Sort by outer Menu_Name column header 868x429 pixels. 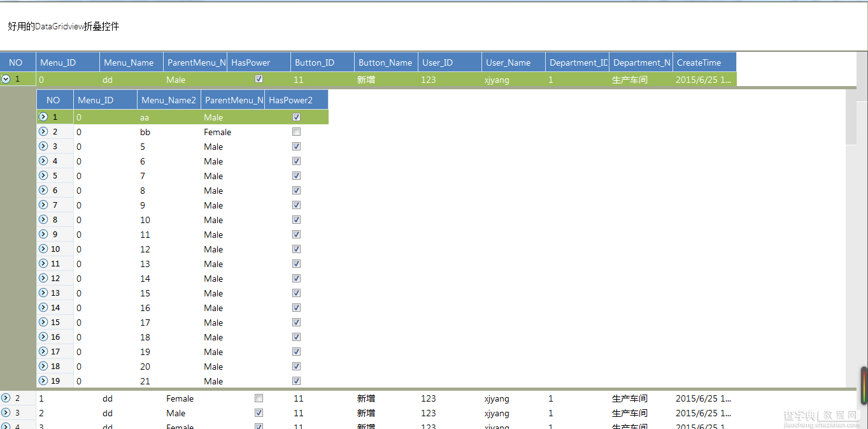coord(132,62)
